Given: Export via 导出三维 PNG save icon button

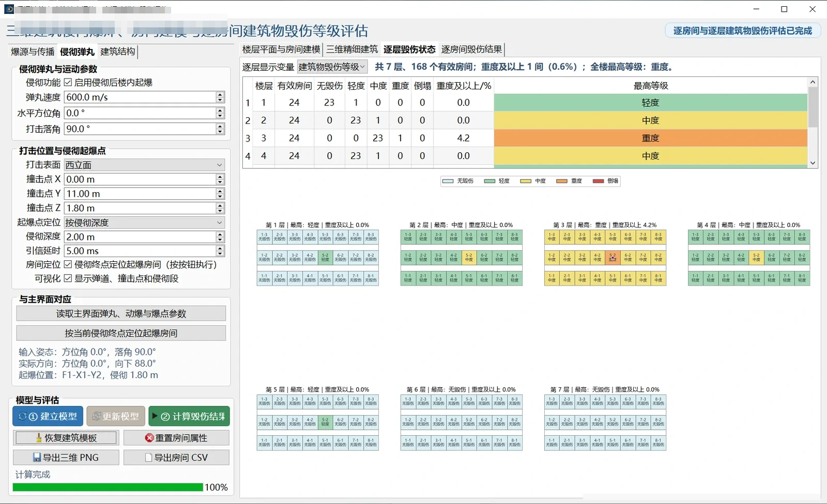Looking at the screenshot, I should point(66,458).
